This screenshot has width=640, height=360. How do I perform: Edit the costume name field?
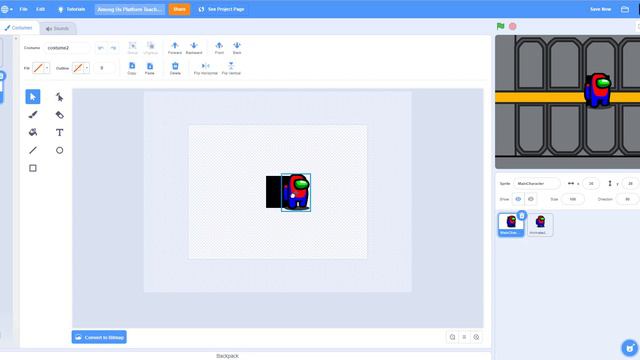[67, 48]
